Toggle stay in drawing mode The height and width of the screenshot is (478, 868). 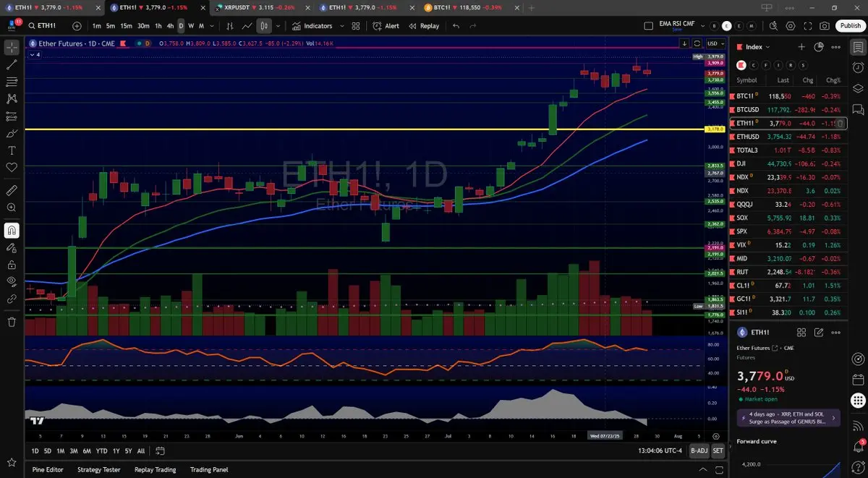[x=12, y=247]
